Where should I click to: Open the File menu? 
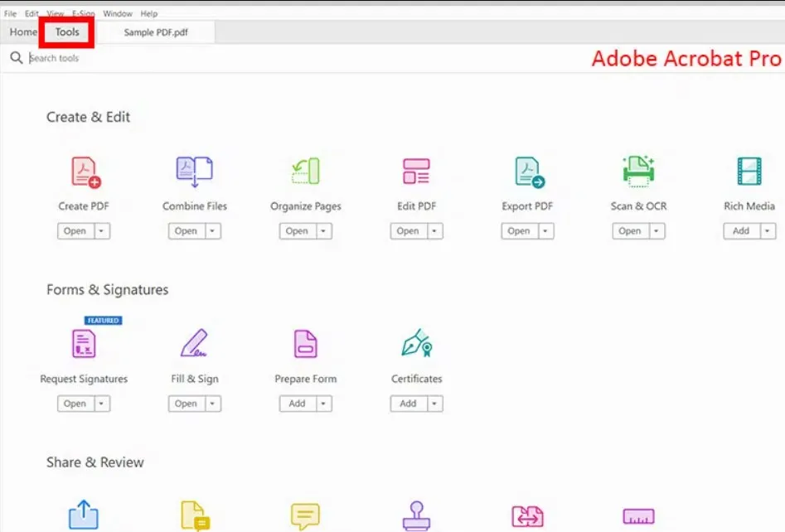point(10,13)
